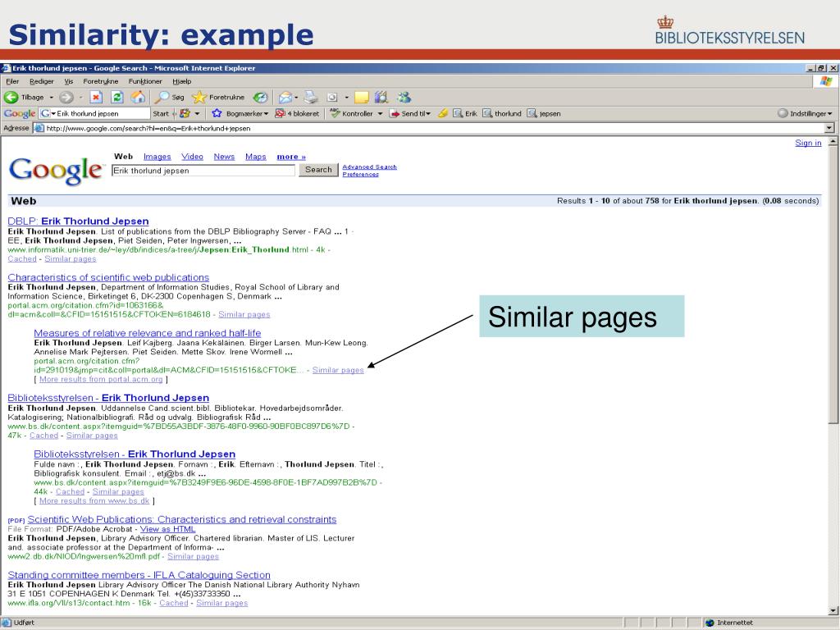Open the Bogmærker bookmarks dropdown

click(x=240, y=113)
